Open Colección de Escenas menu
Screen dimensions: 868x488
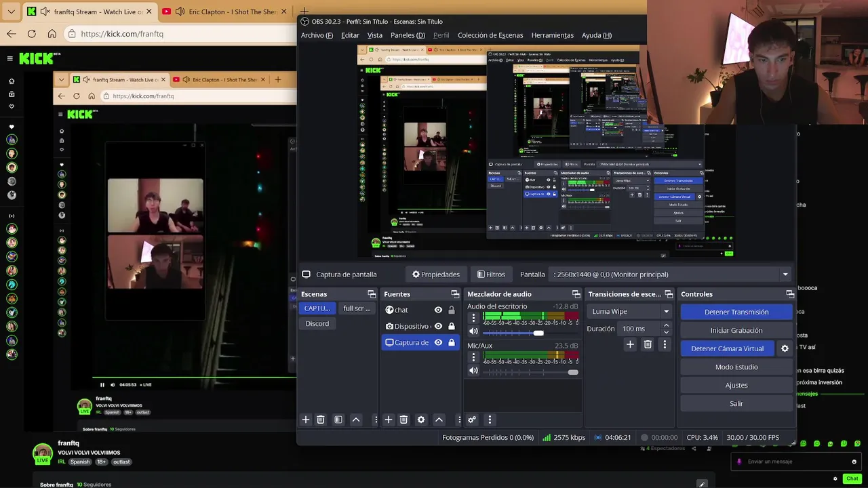pos(490,35)
